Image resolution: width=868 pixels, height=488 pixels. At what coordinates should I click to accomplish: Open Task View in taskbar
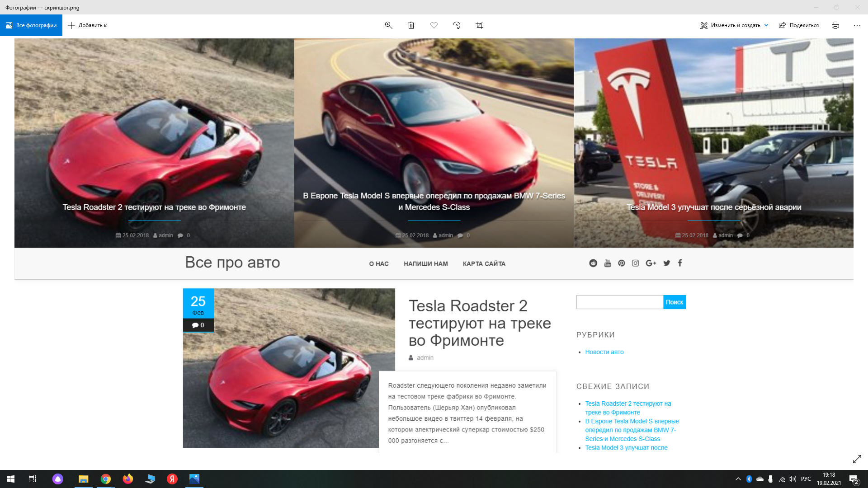tap(33, 479)
